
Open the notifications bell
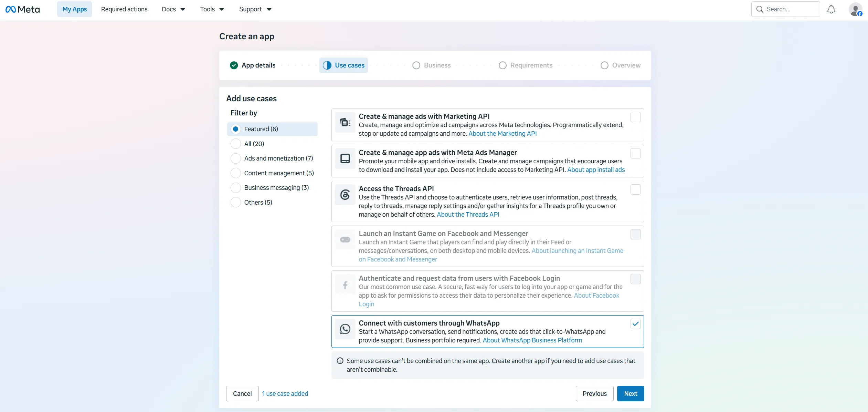click(x=831, y=9)
